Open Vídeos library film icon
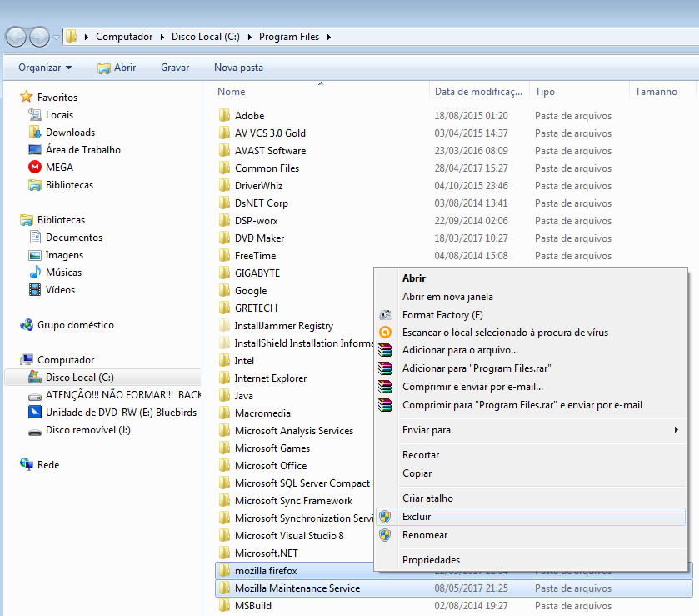 35,289
